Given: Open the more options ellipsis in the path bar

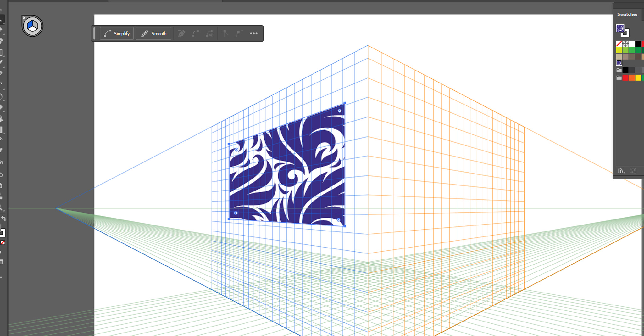Looking at the screenshot, I should [254, 33].
